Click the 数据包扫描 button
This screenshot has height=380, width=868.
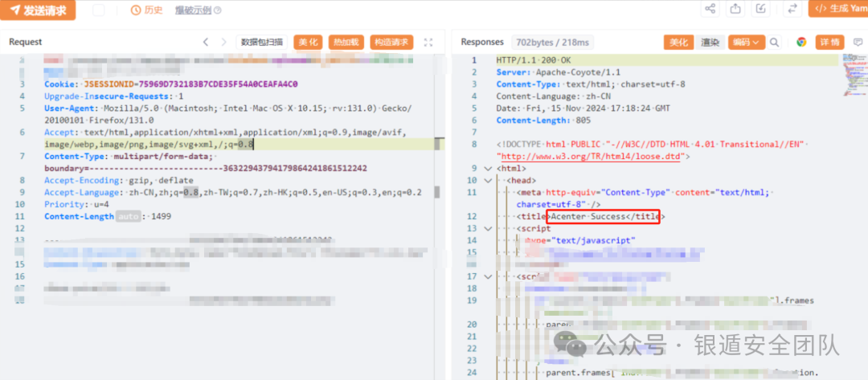pos(262,42)
